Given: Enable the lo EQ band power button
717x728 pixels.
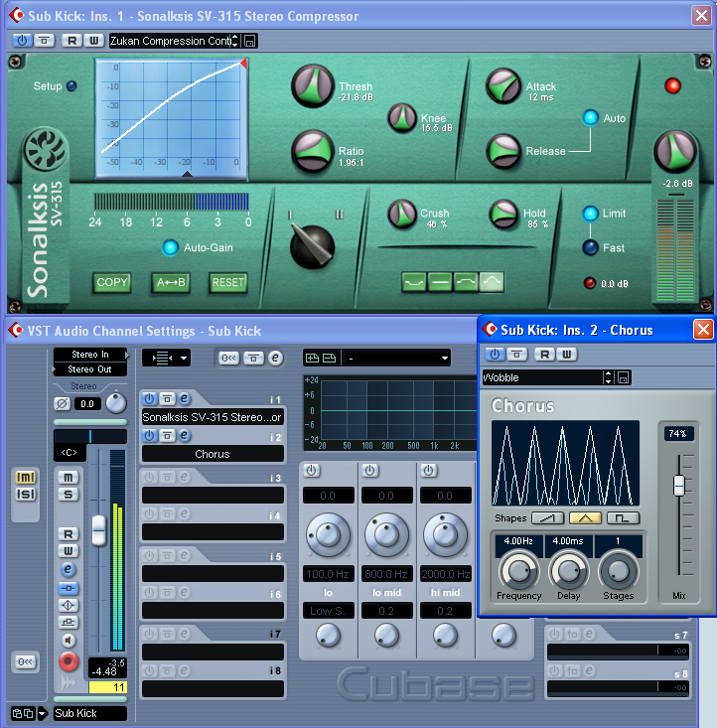Looking at the screenshot, I should coord(312,471).
